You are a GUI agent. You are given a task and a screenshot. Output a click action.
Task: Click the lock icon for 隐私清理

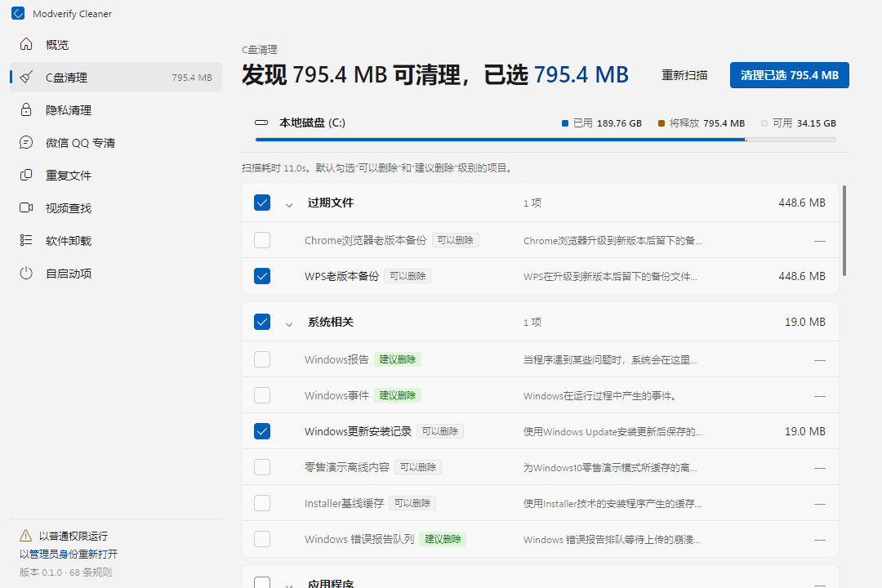click(x=26, y=109)
